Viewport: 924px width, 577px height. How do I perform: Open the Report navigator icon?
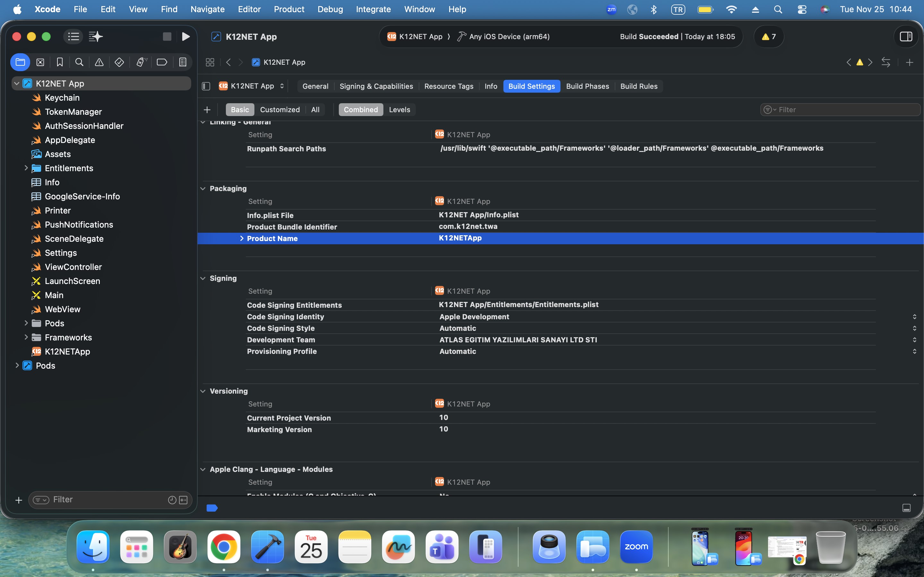point(183,62)
